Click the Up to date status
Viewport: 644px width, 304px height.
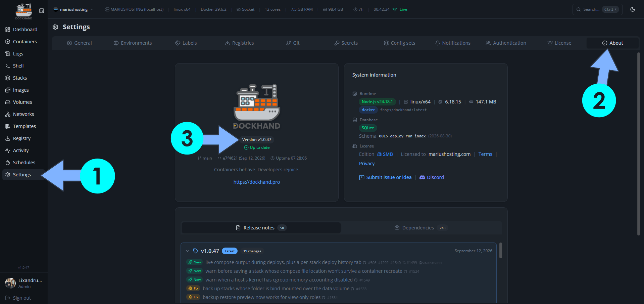(257, 147)
